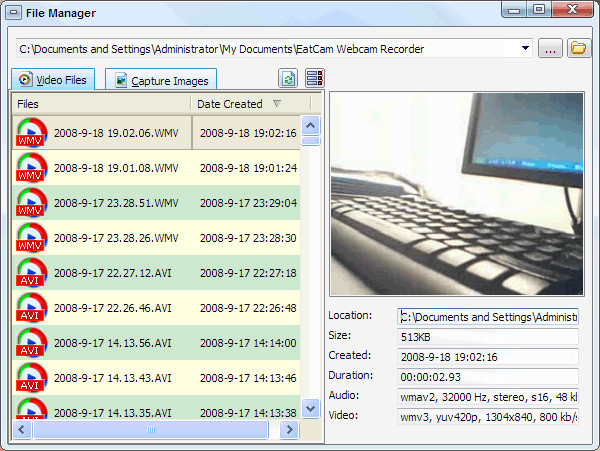
Task: Click the Size field showing 513KB
Action: pos(488,337)
